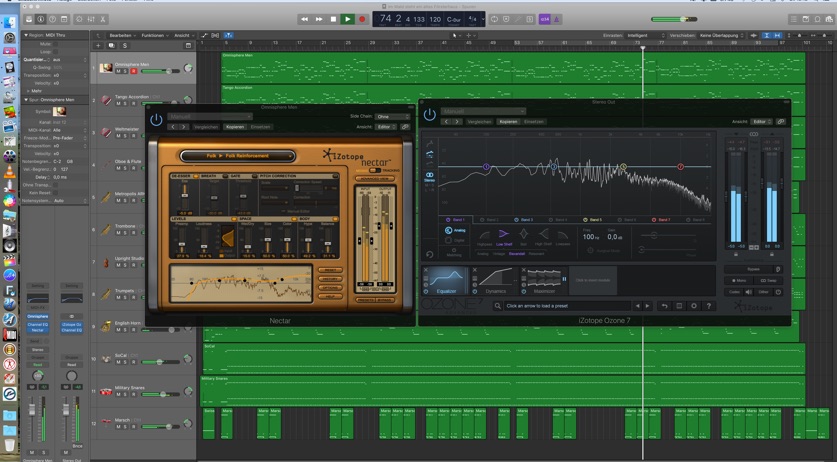Screen dimensions: 837x462
Task: Select the High Shelf filter shape in Ozone
Action: tap(543, 237)
